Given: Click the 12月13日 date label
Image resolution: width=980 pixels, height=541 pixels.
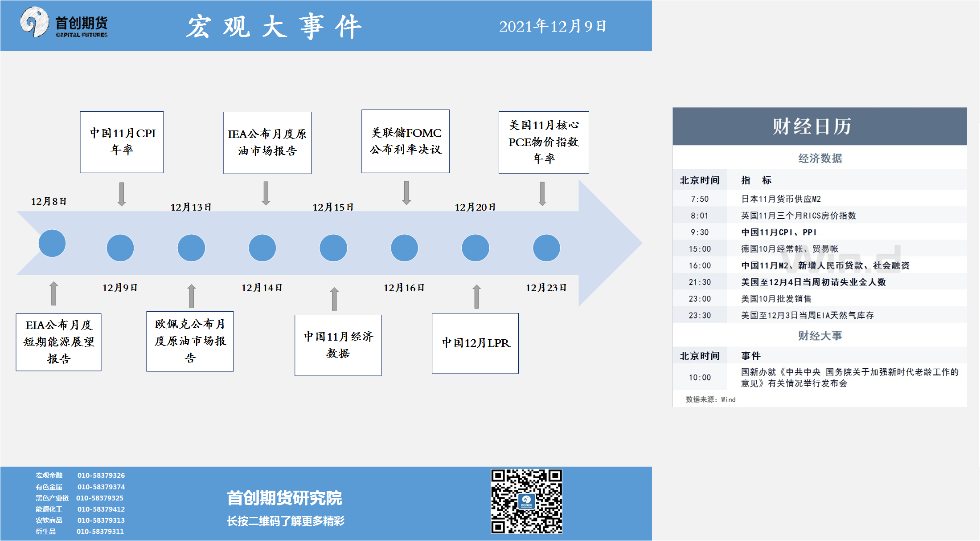Looking at the screenshot, I should point(191,207).
